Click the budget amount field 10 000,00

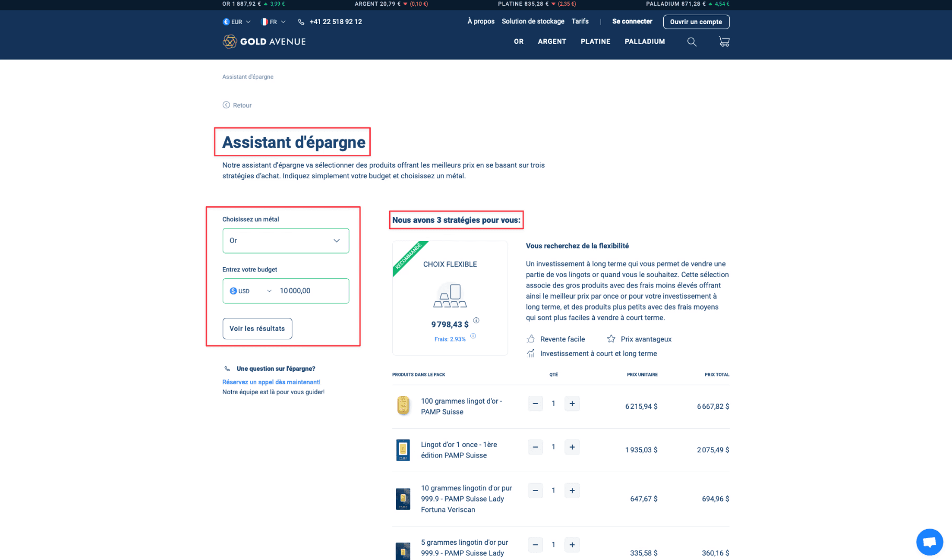(x=311, y=291)
